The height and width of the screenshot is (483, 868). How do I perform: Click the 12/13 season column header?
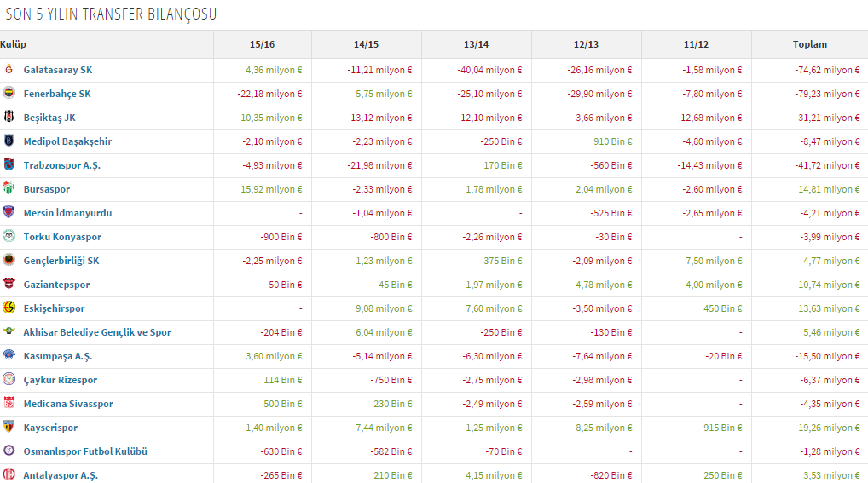point(586,44)
